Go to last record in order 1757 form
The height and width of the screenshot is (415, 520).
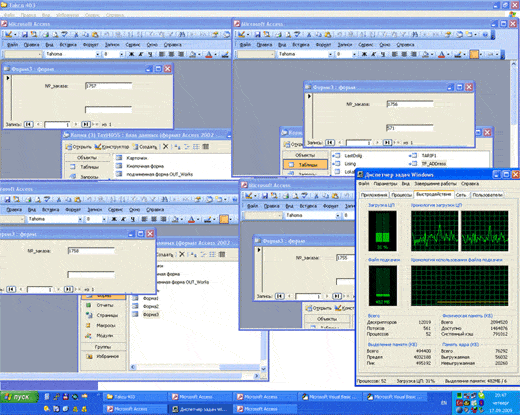86,124
